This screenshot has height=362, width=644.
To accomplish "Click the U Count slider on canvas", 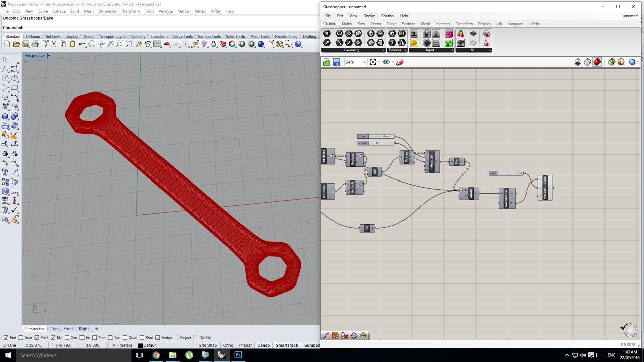I will click(376, 136).
